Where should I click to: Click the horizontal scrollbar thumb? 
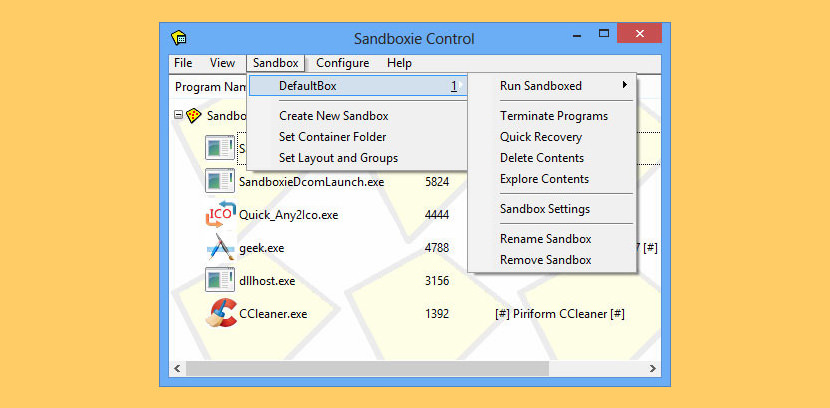click(x=367, y=368)
